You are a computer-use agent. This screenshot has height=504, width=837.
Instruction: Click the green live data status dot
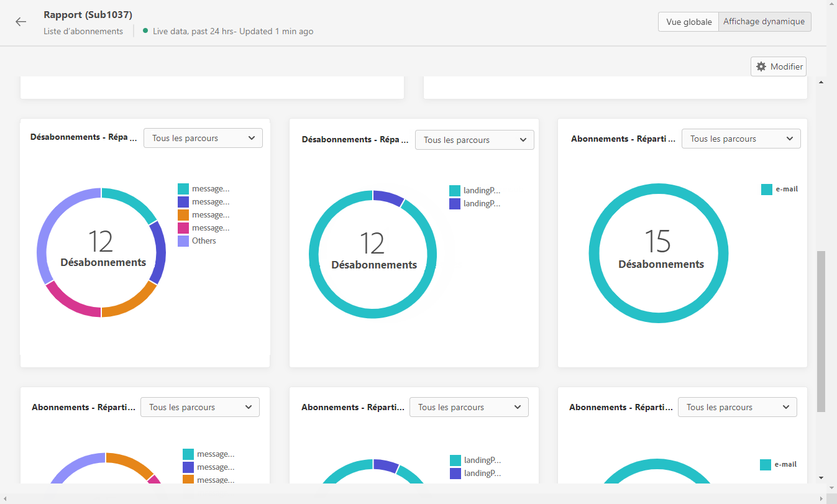pyautogui.click(x=145, y=30)
